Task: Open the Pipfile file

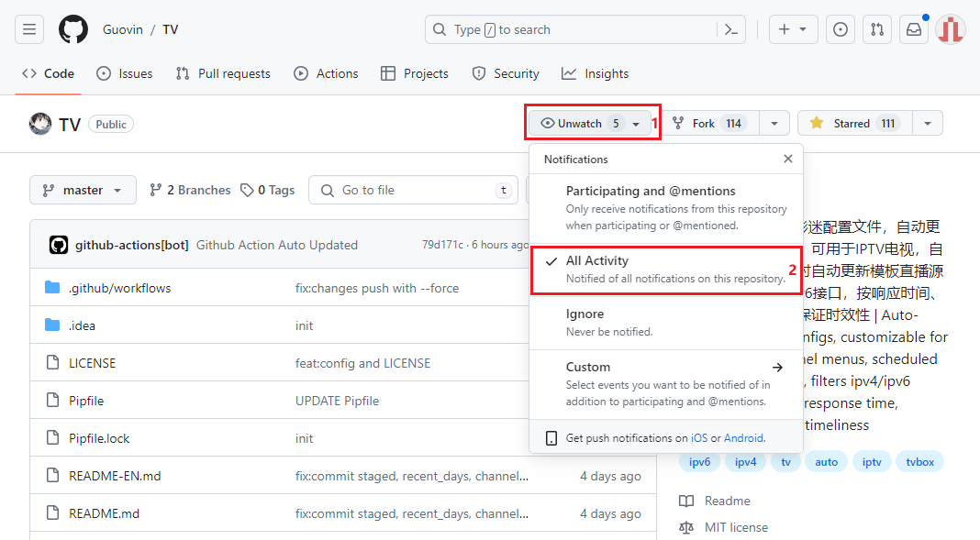Action: (86, 400)
